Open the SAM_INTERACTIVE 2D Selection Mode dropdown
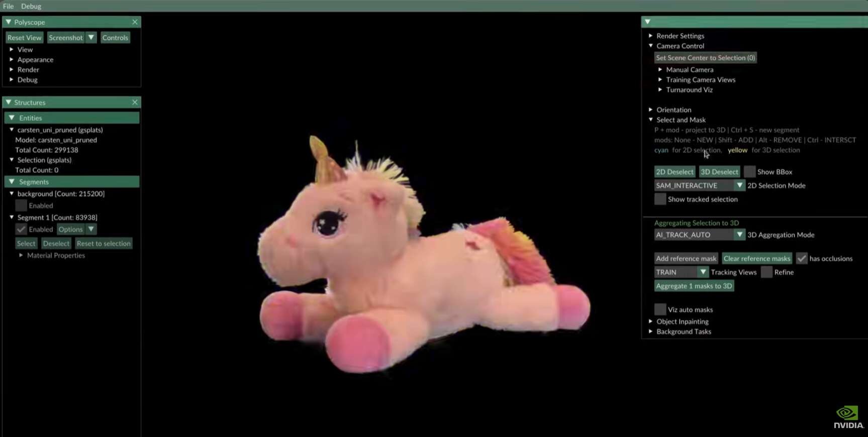 739,186
